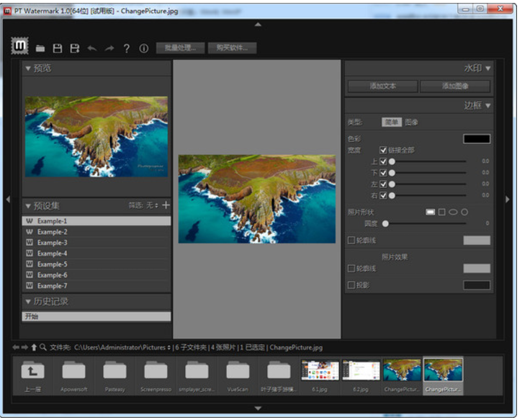Click the 批量处理 batch process button
530x420 pixels.
pos(181,48)
